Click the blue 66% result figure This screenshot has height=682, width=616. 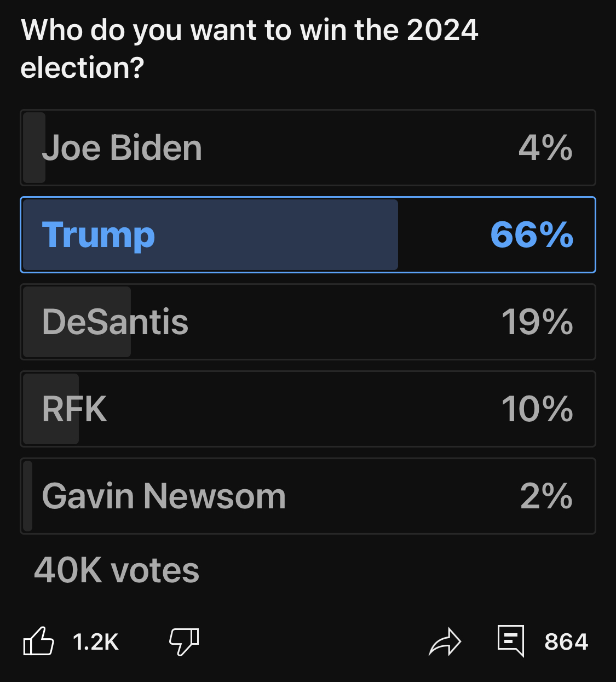coord(532,235)
